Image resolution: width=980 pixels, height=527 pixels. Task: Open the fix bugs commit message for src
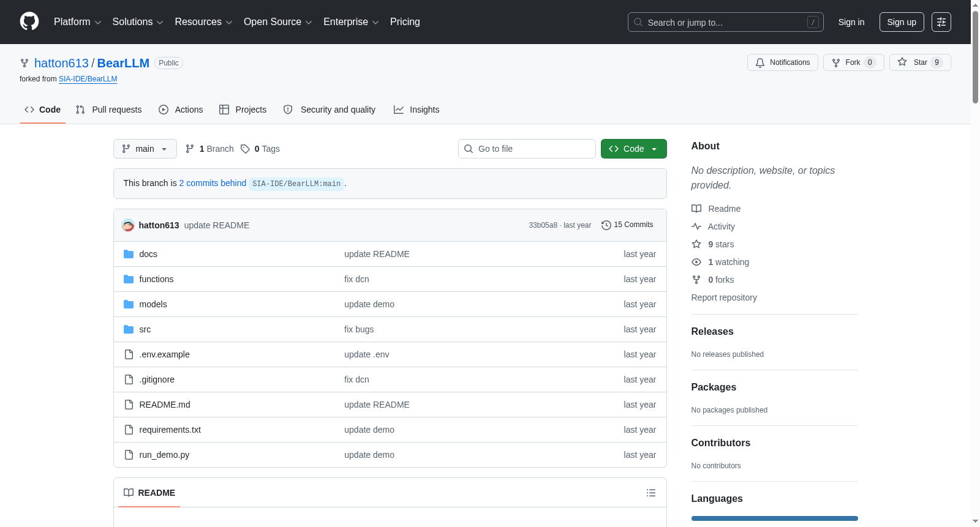point(359,329)
